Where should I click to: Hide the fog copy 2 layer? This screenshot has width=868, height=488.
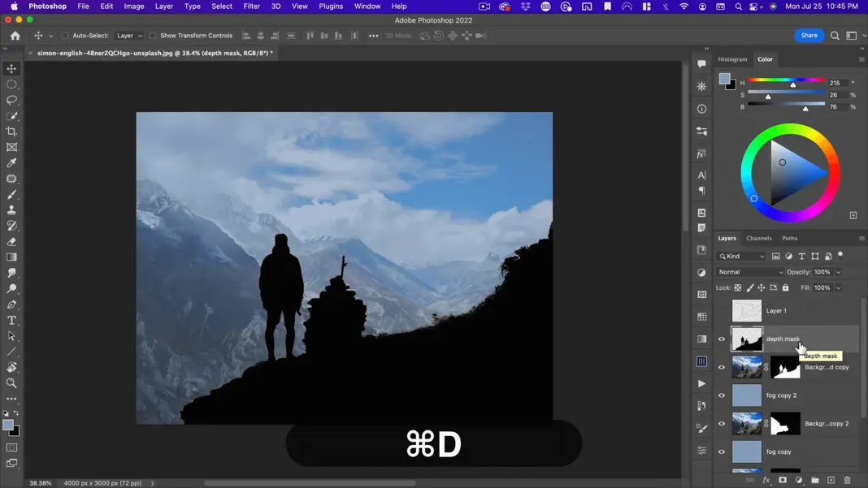point(722,395)
